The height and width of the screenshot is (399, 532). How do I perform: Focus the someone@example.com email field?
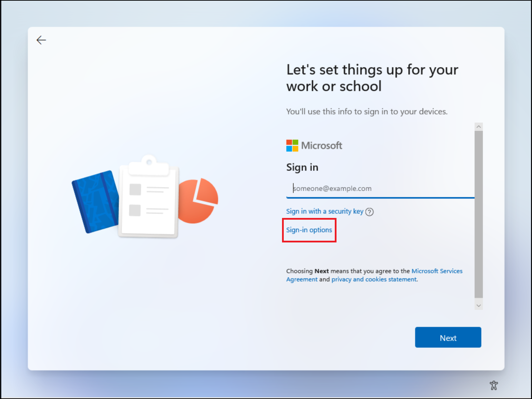379,189
